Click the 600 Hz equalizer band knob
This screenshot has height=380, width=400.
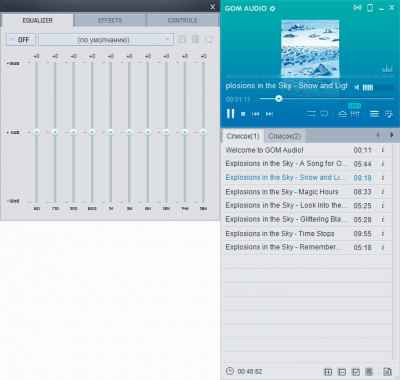(x=92, y=132)
